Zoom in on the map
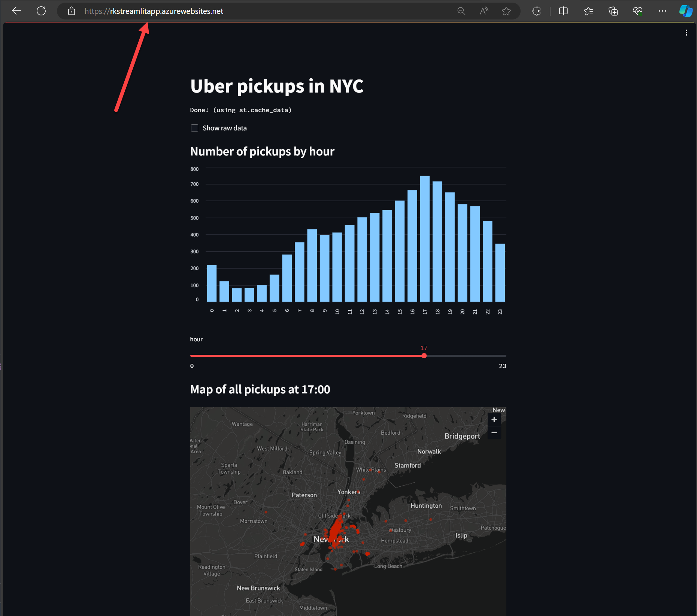Screen dimensions: 697x616 (494, 420)
